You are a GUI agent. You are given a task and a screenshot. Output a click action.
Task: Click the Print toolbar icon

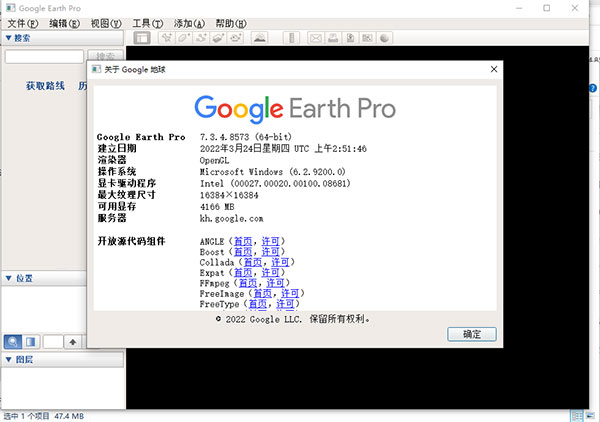tap(333, 38)
